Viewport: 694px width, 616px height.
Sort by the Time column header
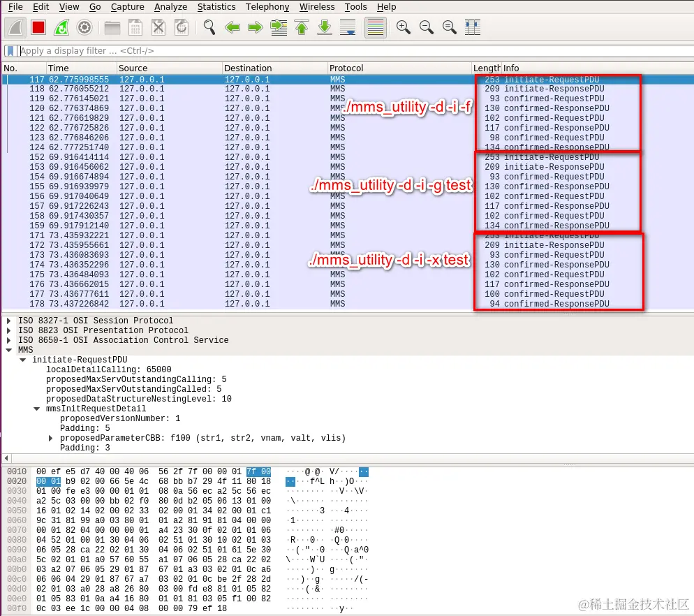click(x=81, y=68)
